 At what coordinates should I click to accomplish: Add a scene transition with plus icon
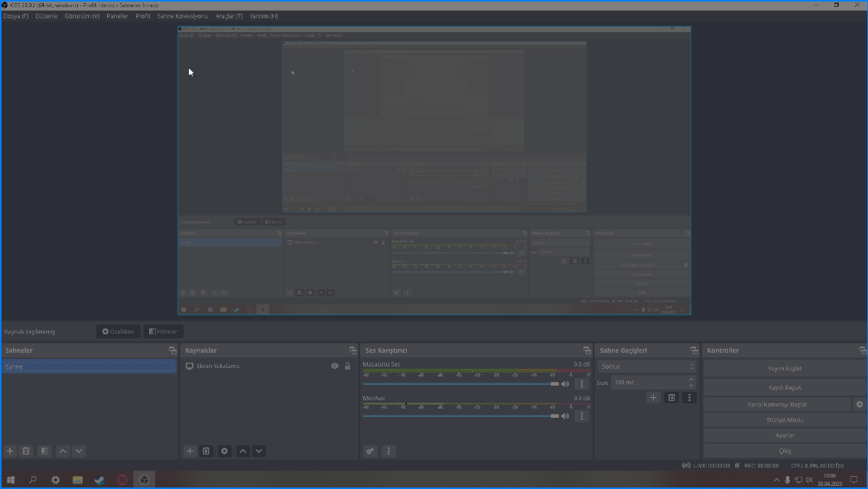(x=653, y=398)
